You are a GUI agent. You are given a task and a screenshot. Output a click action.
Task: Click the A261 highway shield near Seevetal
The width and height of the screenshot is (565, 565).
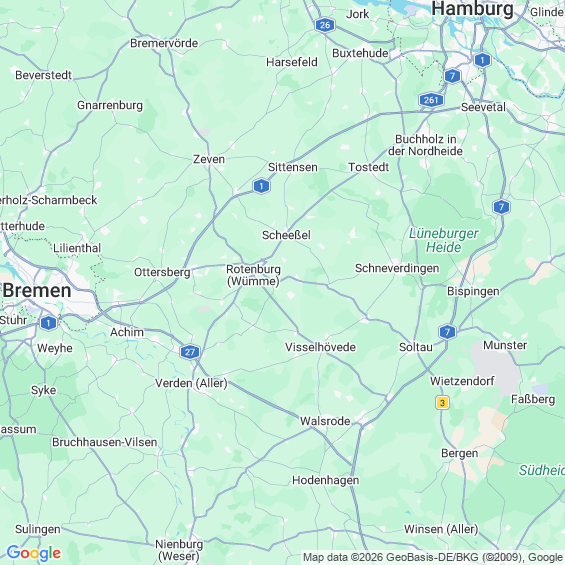pos(431,100)
